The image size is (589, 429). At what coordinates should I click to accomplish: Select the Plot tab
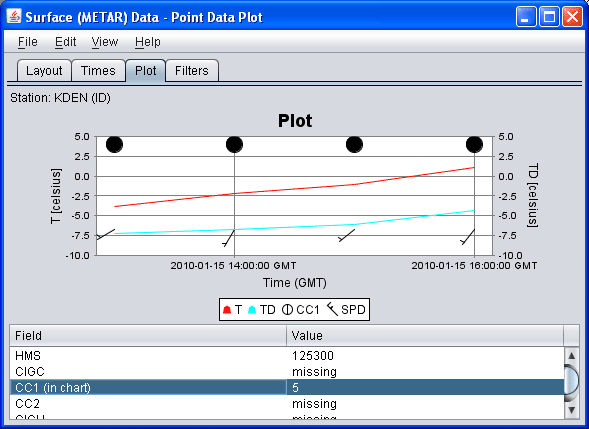click(x=145, y=71)
